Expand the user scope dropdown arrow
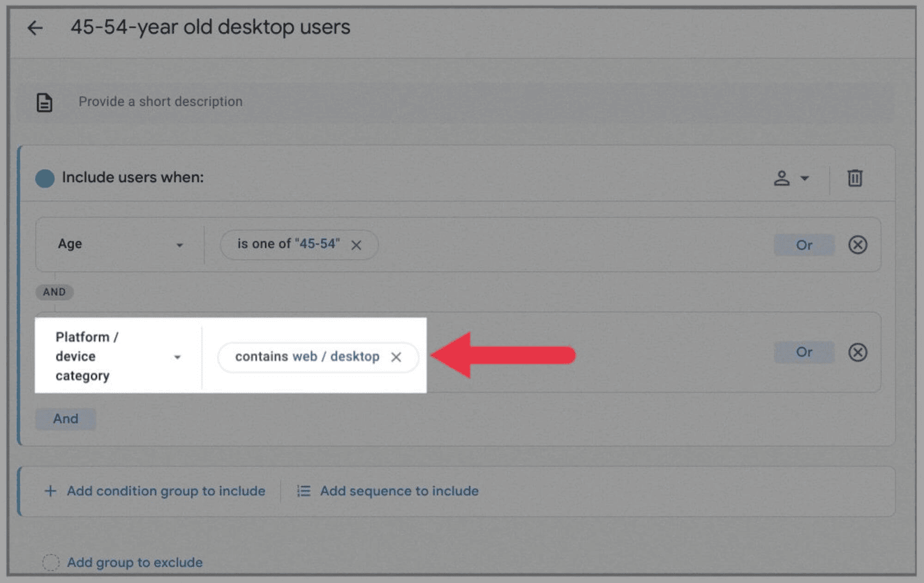This screenshot has height=583, width=924. coord(804,178)
